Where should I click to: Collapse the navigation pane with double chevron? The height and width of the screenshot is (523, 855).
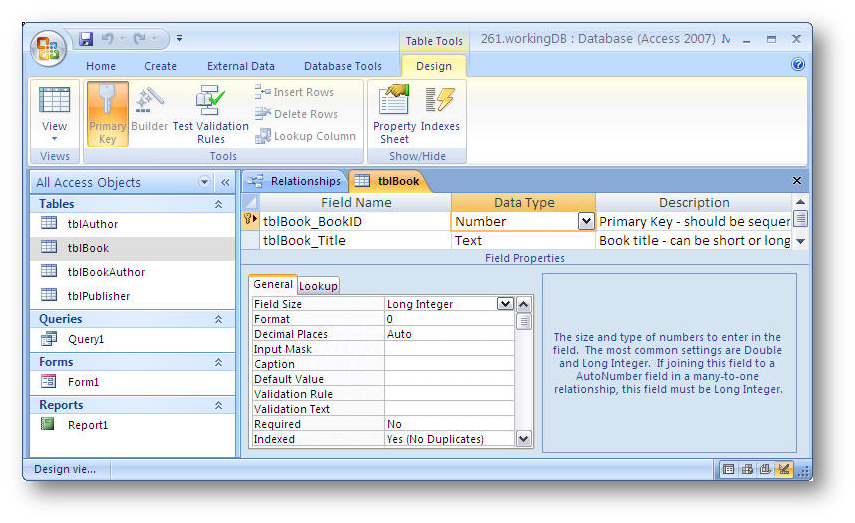coord(225,182)
